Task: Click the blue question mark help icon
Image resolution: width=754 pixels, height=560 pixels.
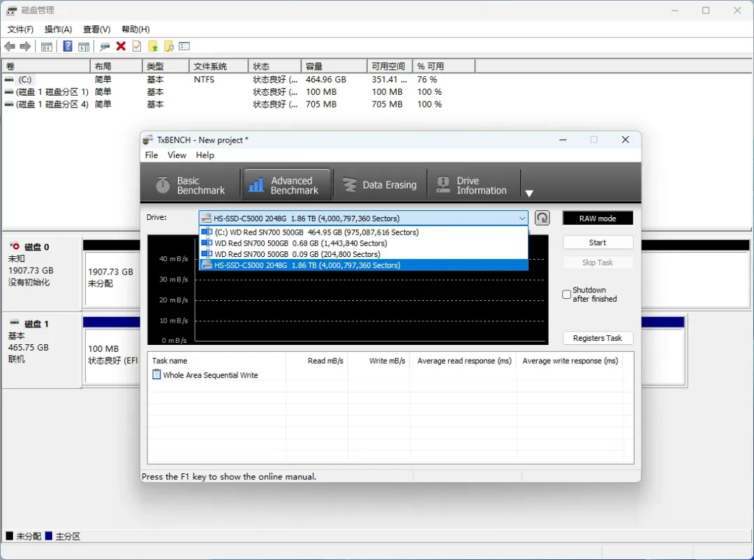Action: [68, 46]
